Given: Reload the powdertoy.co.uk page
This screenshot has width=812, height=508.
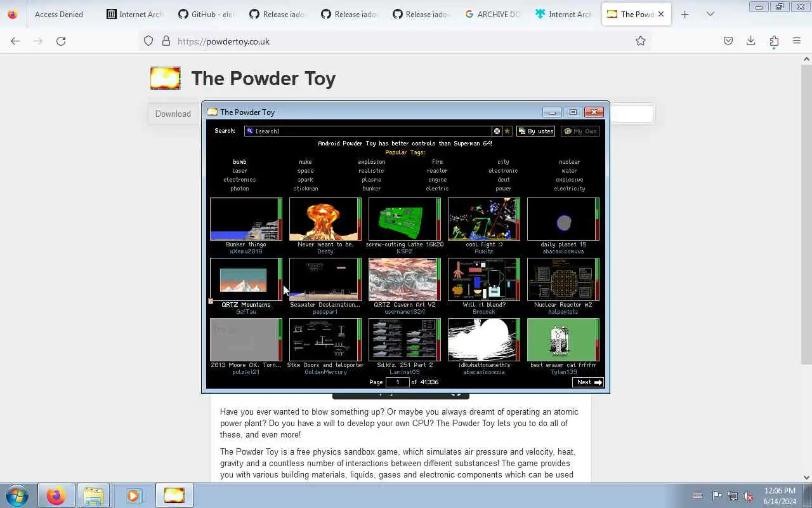Looking at the screenshot, I should click(x=61, y=41).
